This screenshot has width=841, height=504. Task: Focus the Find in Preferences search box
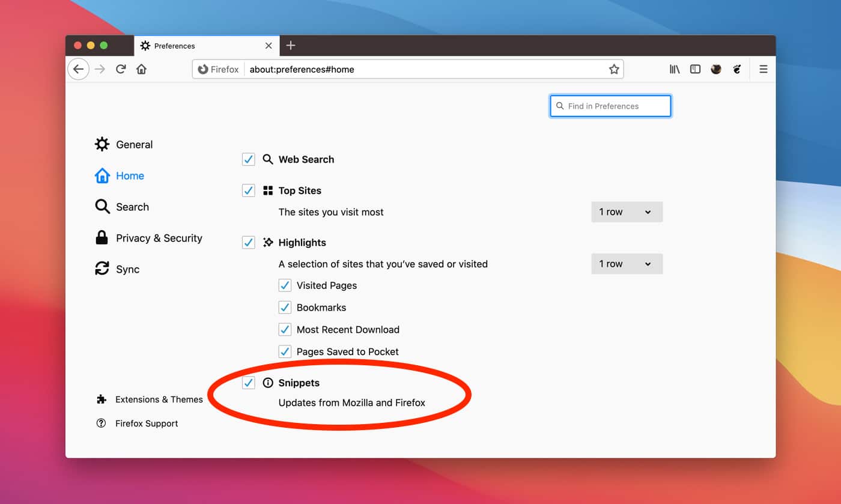point(610,106)
